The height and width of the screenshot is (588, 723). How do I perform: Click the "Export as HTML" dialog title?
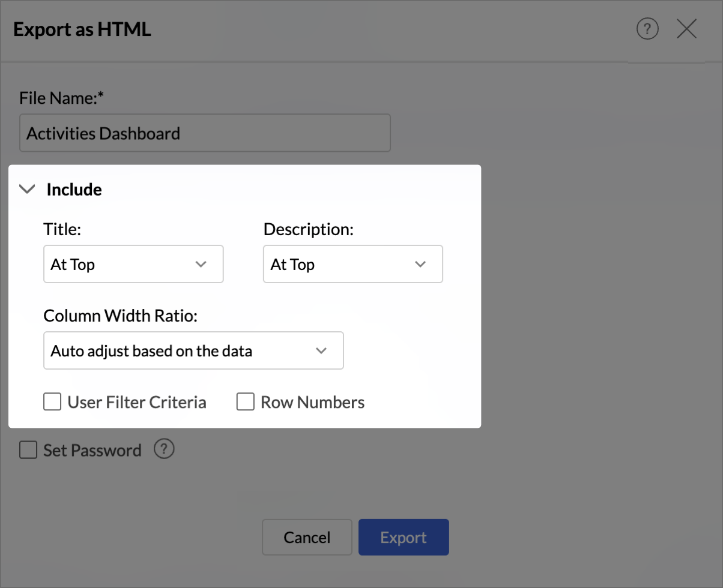(82, 29)
